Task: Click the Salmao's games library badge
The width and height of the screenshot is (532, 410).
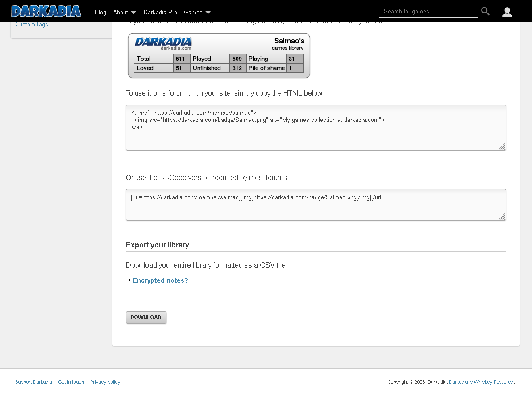Action: click(x=219, y=56)
